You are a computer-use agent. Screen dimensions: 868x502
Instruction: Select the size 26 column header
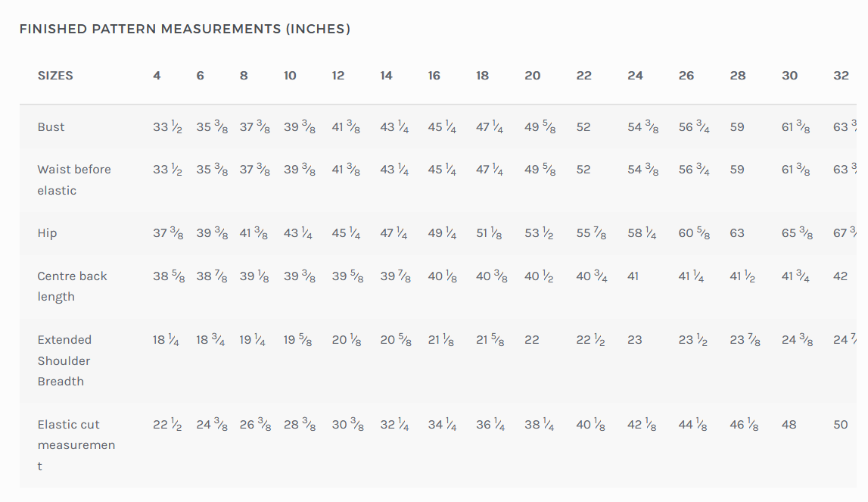pos(686,76)
